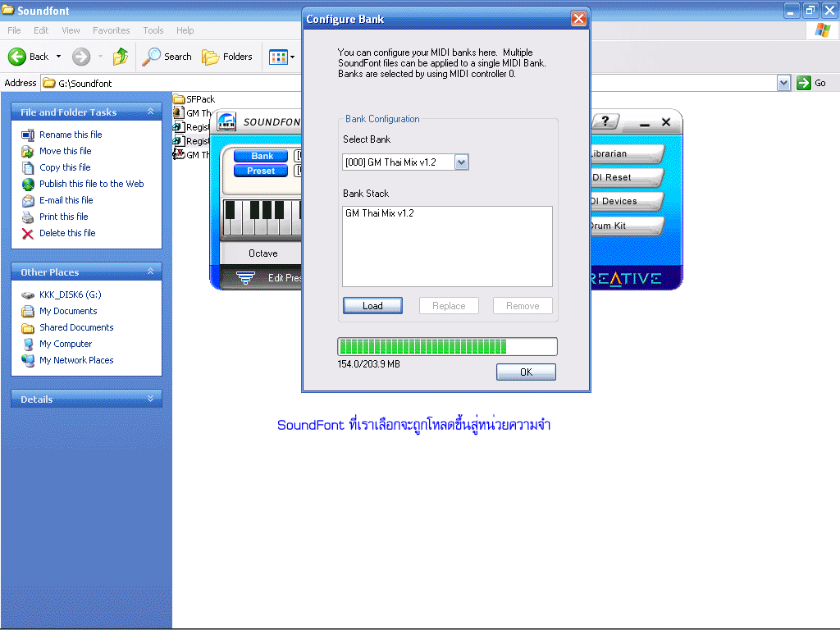This screenshot has height=630, width=840.
Task: Click the My Network Places icon
Action: tap(28, 361)
